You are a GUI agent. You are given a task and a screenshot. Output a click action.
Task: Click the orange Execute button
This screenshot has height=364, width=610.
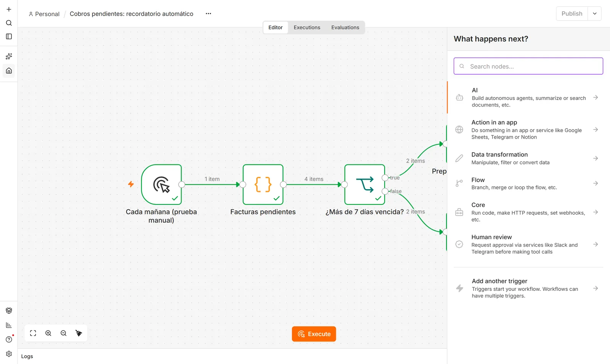click(x=314, y=334)
